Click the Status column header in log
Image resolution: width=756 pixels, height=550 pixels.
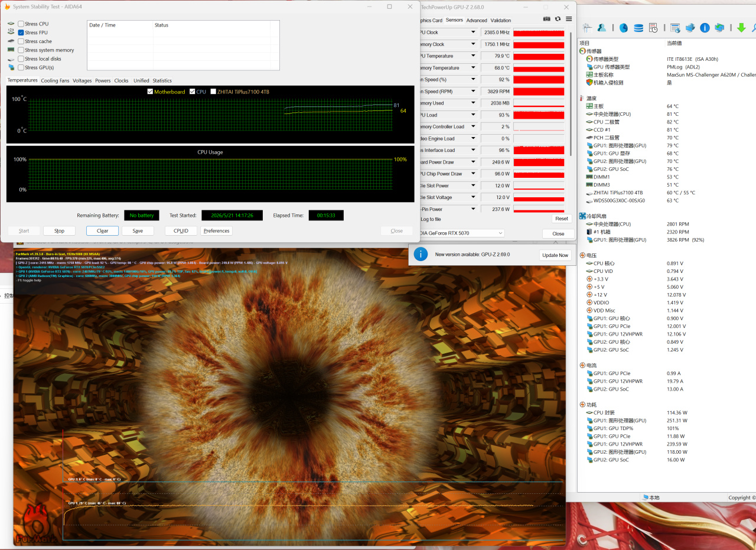211,25
